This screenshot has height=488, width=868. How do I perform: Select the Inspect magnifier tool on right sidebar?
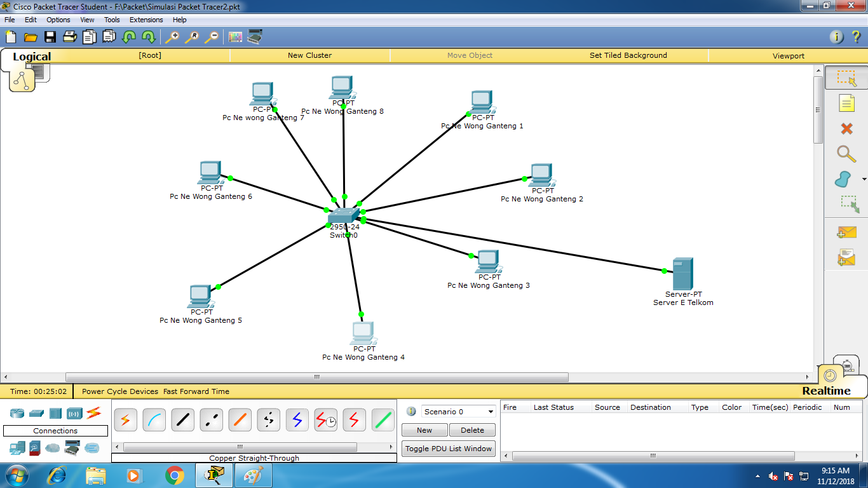click(x=845, y=154)
